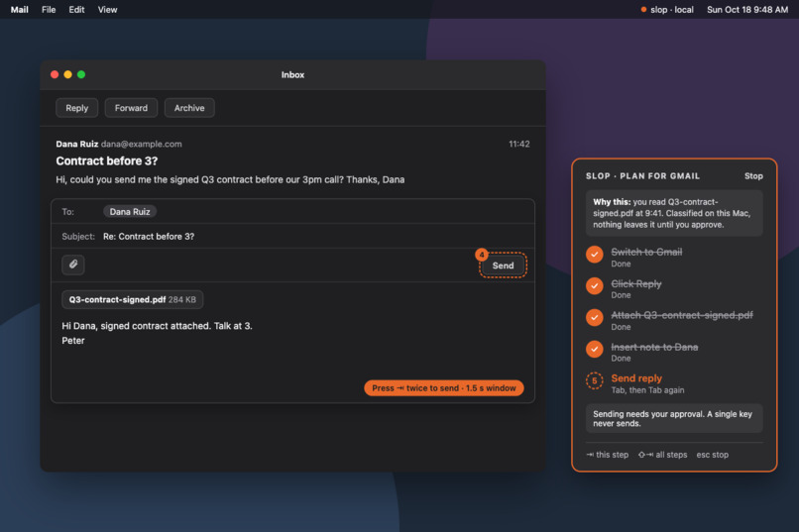Screen dimensions: 799x532
Task: Click the slop · local status item
Action: (667, 10)
